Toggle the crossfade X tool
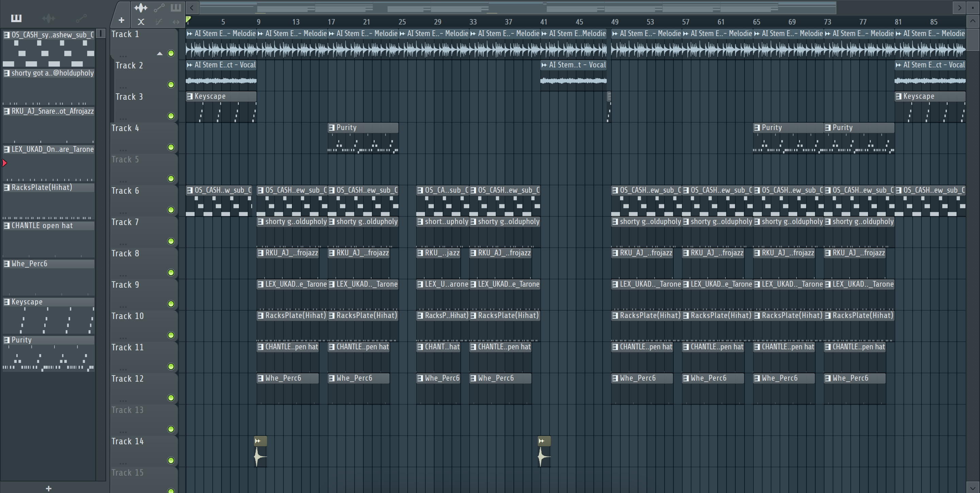The width and height of the screenshot is (980, 493). point(141,22)
